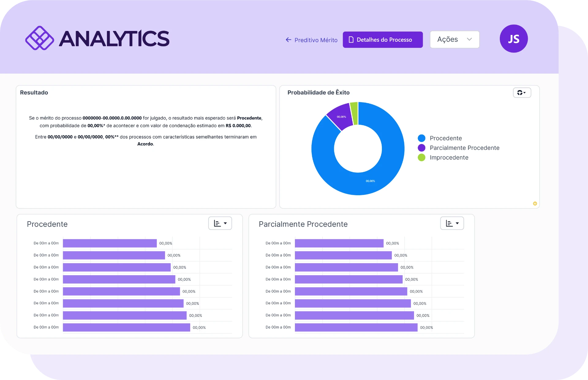This screenshot has width=588, height=380.
Task: Click the word Acordo in Resultado
Action: tap(145, 144)
